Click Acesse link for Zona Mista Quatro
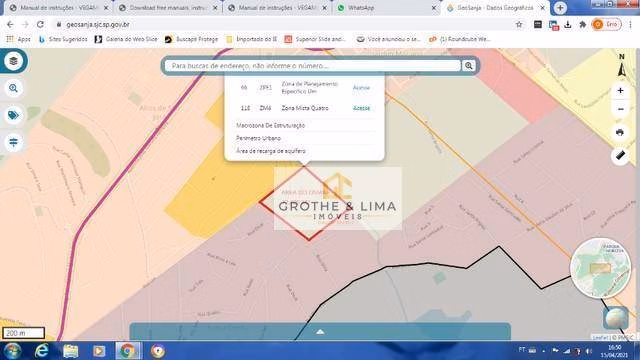This screenshot has width=640, height=360. [x=361, y=108]
